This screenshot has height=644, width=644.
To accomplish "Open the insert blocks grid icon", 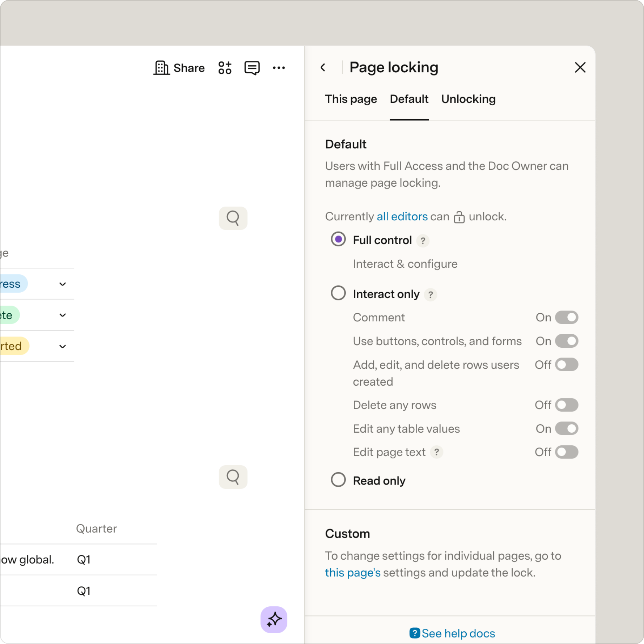I will click(x=225, y=68).
